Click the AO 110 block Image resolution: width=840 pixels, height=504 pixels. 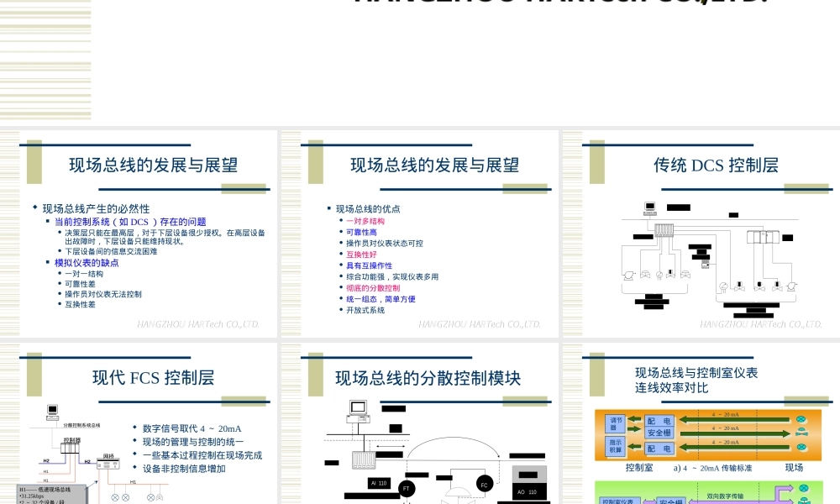pyautogui.click(x=528, y=491)
